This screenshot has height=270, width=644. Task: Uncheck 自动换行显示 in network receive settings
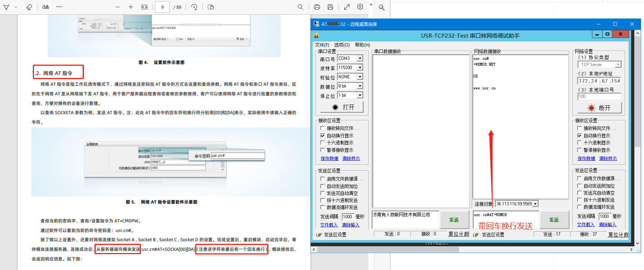point(579,136)
